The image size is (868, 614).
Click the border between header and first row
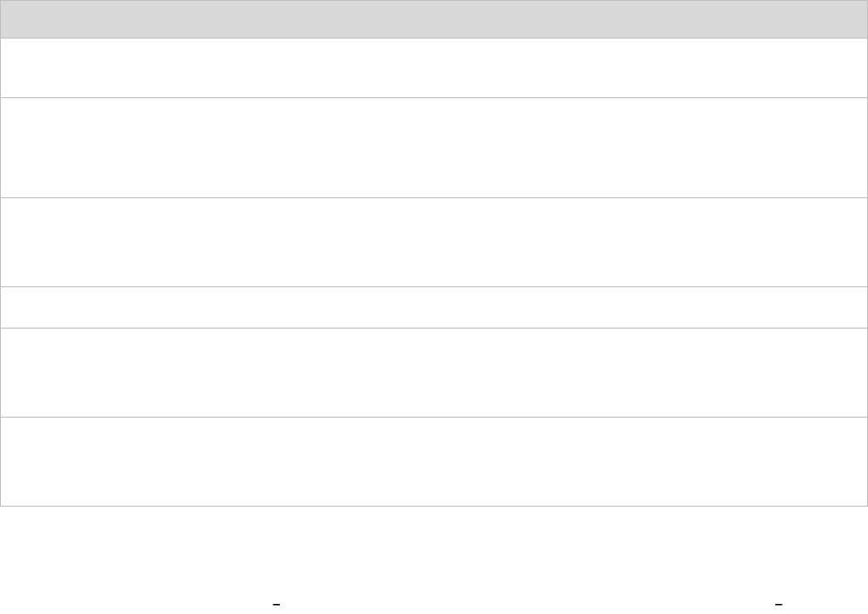point(434,39)
